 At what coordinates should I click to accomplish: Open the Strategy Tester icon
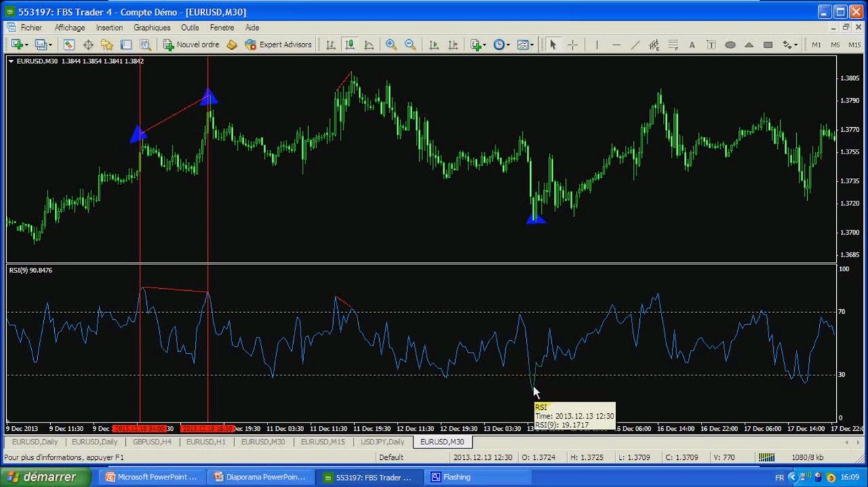tap(145, 45)
